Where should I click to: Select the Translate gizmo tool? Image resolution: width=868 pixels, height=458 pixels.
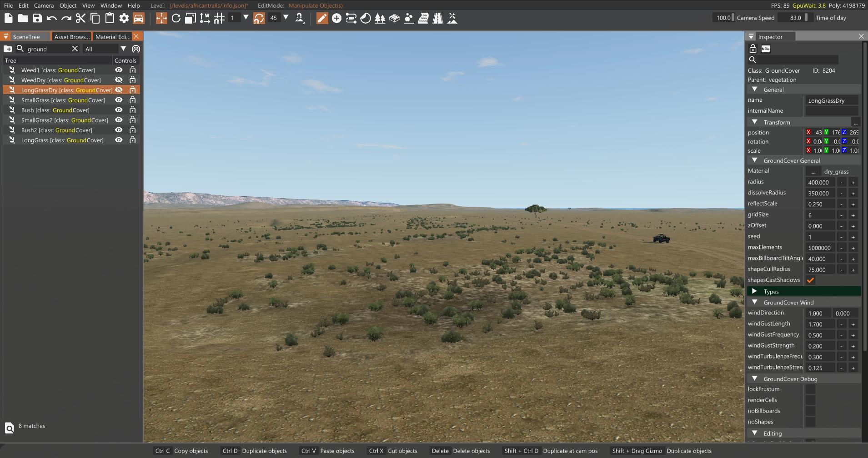click(x=161, y=18)
